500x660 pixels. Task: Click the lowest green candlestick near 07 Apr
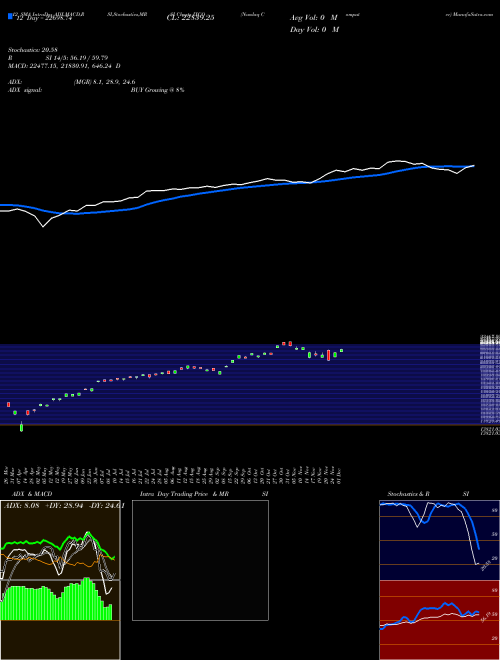21,427
